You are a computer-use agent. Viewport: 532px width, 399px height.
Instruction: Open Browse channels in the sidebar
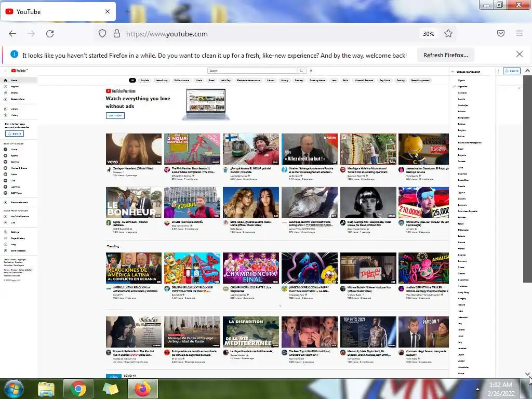[x=19, y=202]
